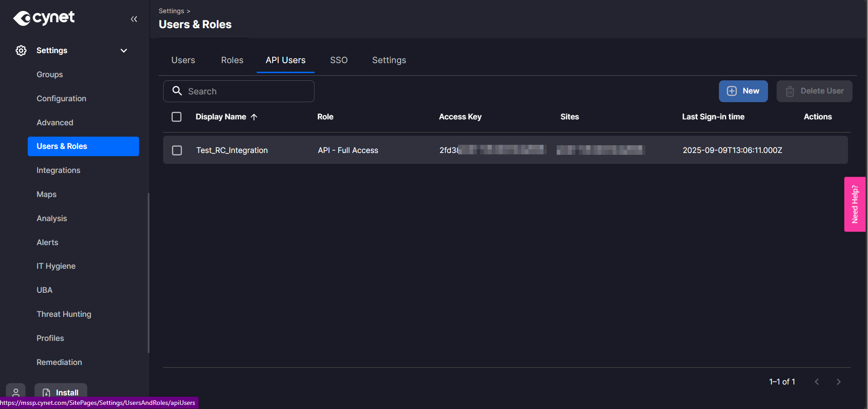Collapse the sidebar with double-chevron icon
Viewport: 868px width, 409px height.
pyautogui.click(x=134, y=19)
